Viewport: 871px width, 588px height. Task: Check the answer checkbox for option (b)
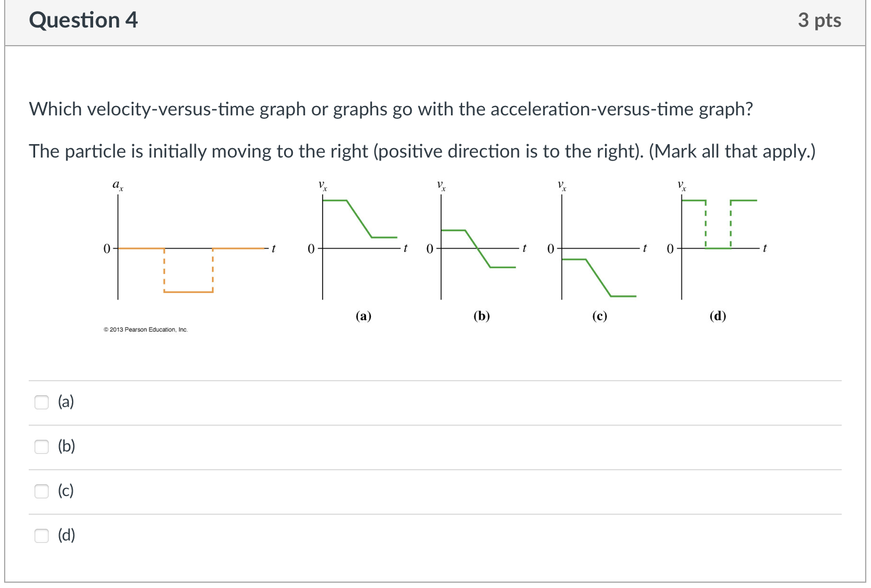click(x=41, y=447)
